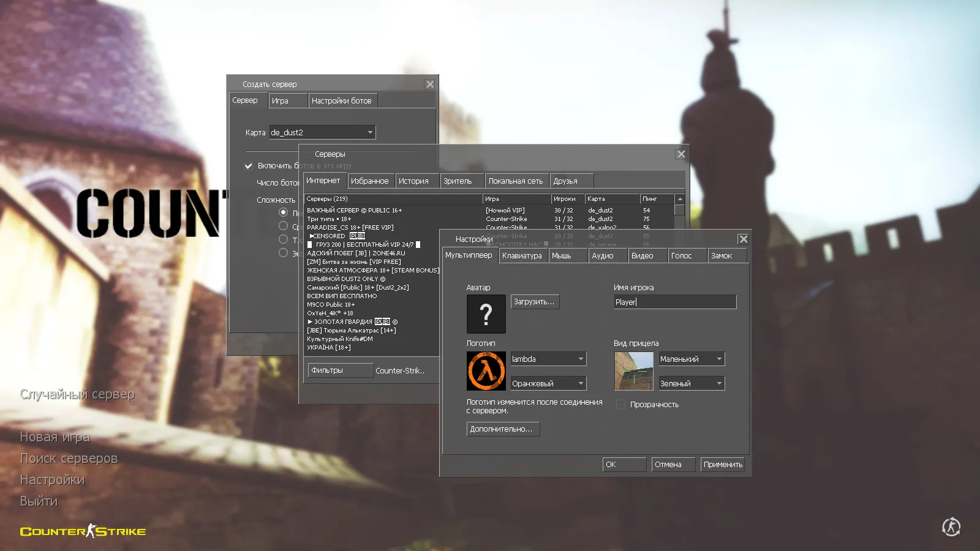Switch to the Клавиатура settings tab
Image resolution: width=980 pixels, height=551 pixels.
click(523, 255)
